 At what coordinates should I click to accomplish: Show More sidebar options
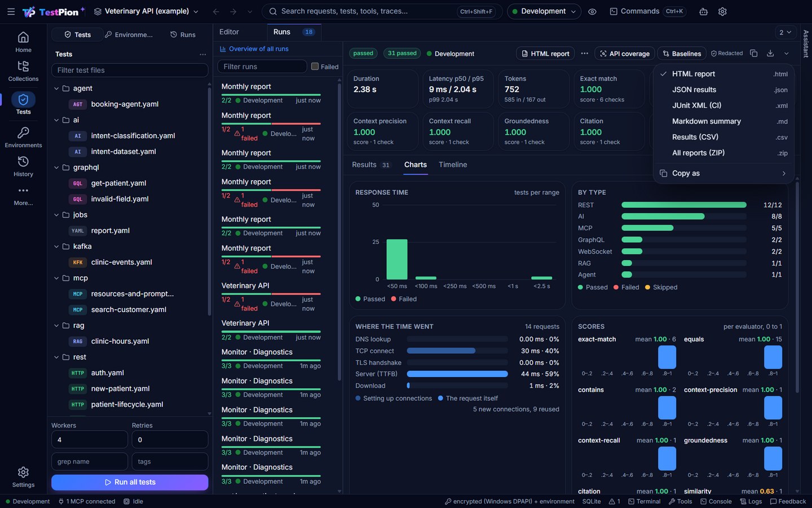(23, 195)
